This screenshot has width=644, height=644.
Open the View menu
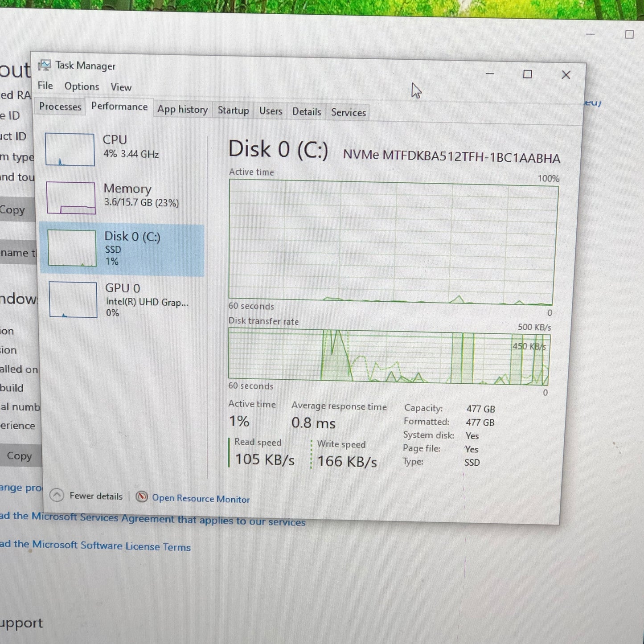click(121, 87)
